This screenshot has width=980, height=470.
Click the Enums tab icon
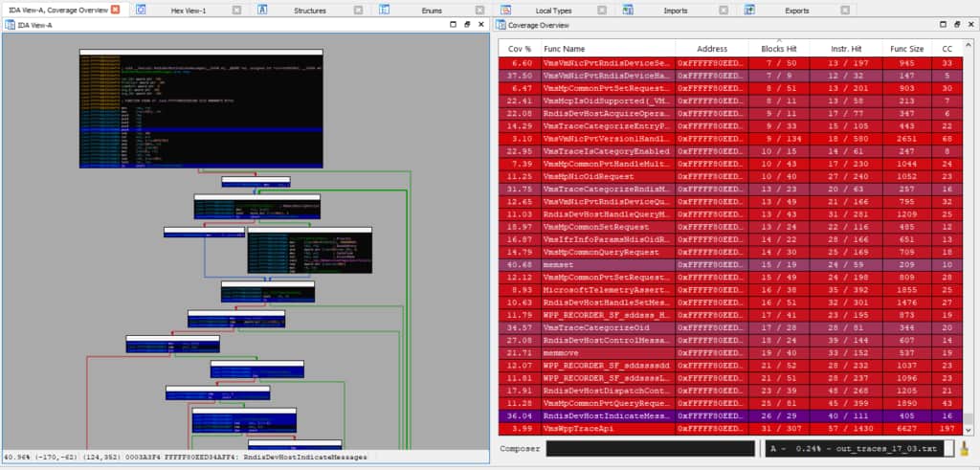point(385,10)
